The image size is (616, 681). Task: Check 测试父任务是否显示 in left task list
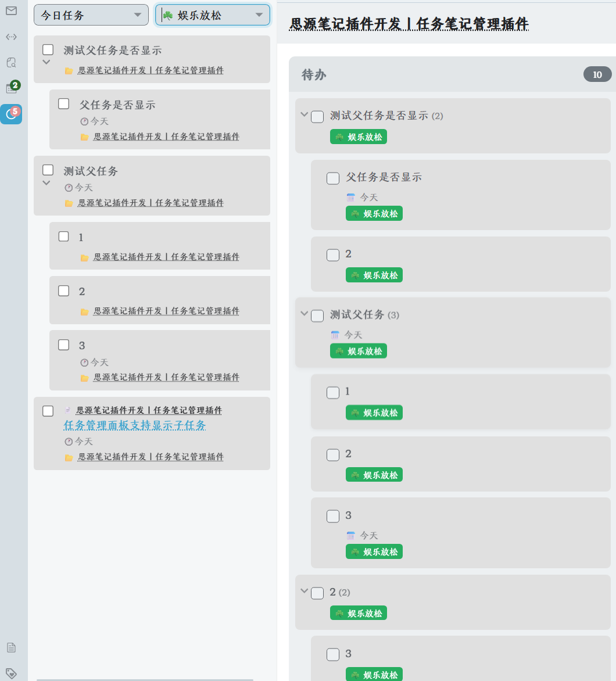click(x=48, y=49)
